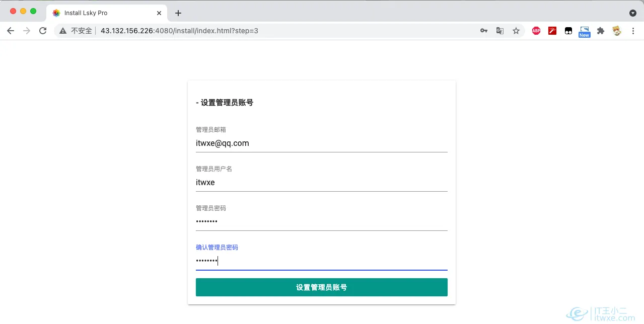Bookmark the page with the star icon
This screenshot has height=324, width=644.
pos(516,31)
